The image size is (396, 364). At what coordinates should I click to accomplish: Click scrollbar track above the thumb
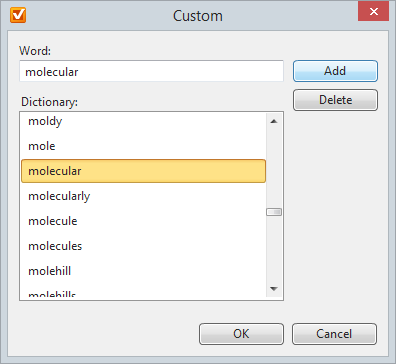pyautogui.click(x=274, y=169)
